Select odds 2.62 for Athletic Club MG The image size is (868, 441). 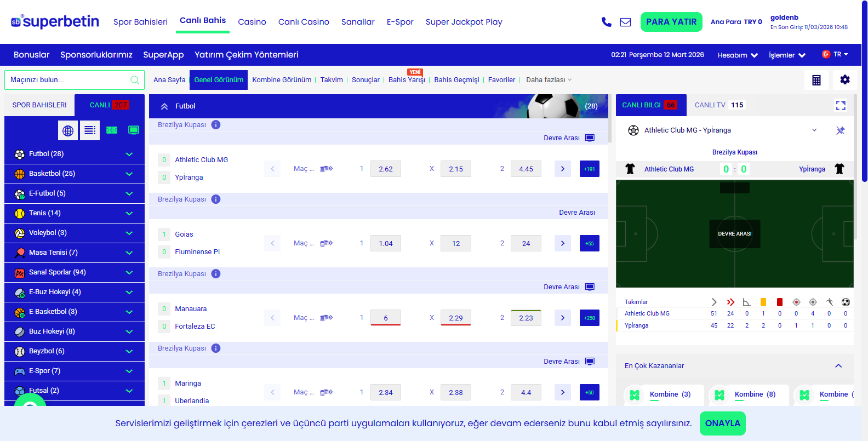(386, 169)
